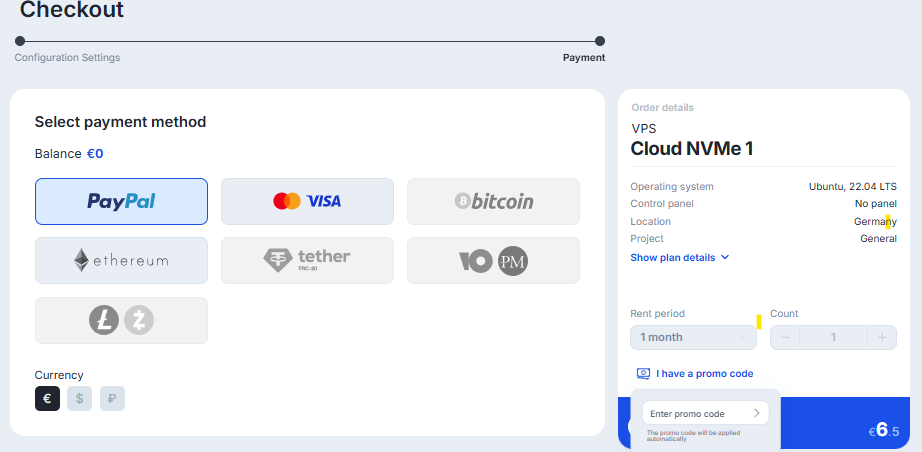The height and width of the screenshot is (452, 922).
Task: Click the Germany location value
Action: pos(876,222)
